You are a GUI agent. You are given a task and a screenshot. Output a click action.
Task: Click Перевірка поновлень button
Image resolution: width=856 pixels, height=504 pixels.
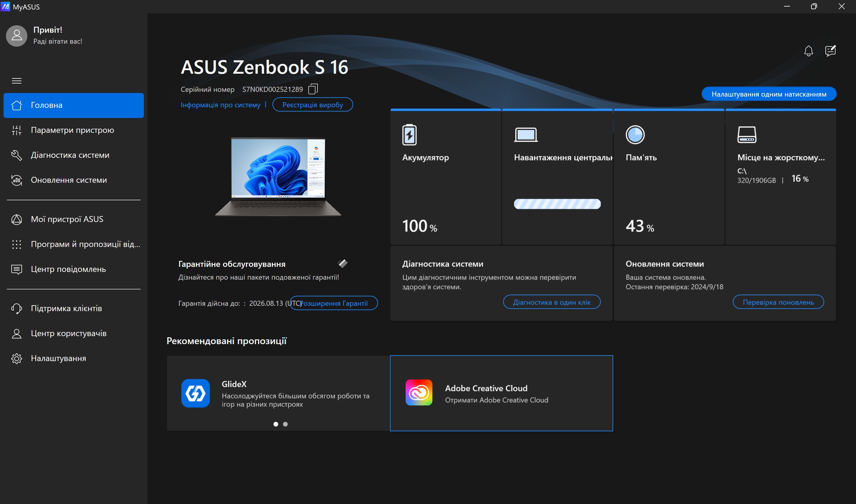pos(778,302)
